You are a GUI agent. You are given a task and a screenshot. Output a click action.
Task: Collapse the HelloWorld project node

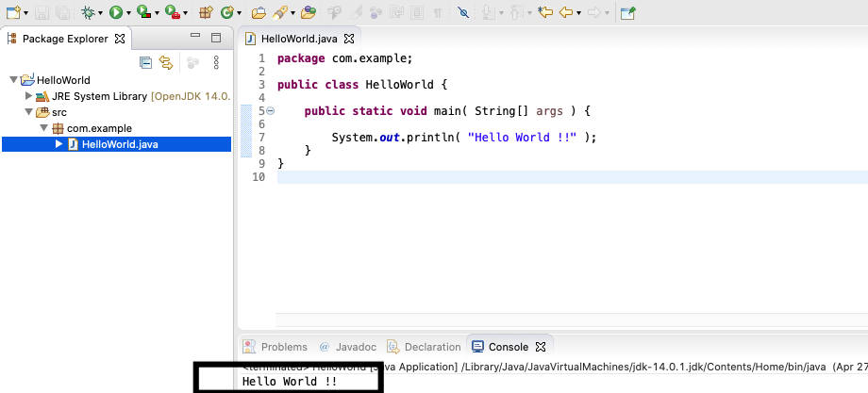(x=14, y=80)
